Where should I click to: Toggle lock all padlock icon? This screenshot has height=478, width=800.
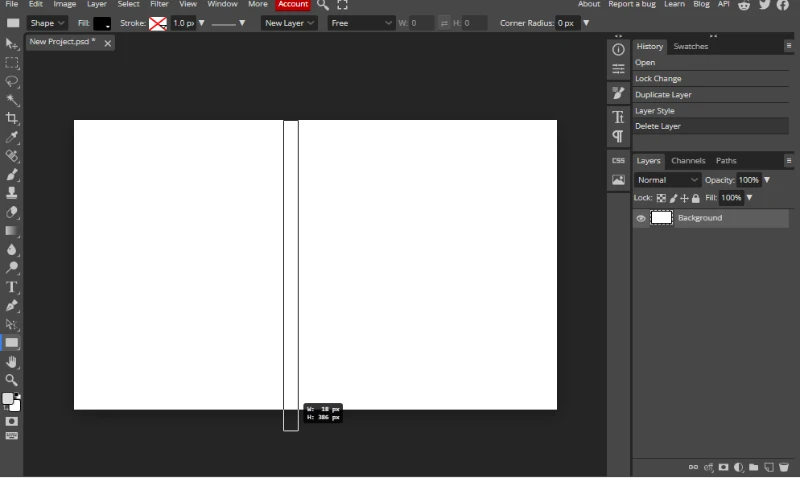click(x=695, y=198)
